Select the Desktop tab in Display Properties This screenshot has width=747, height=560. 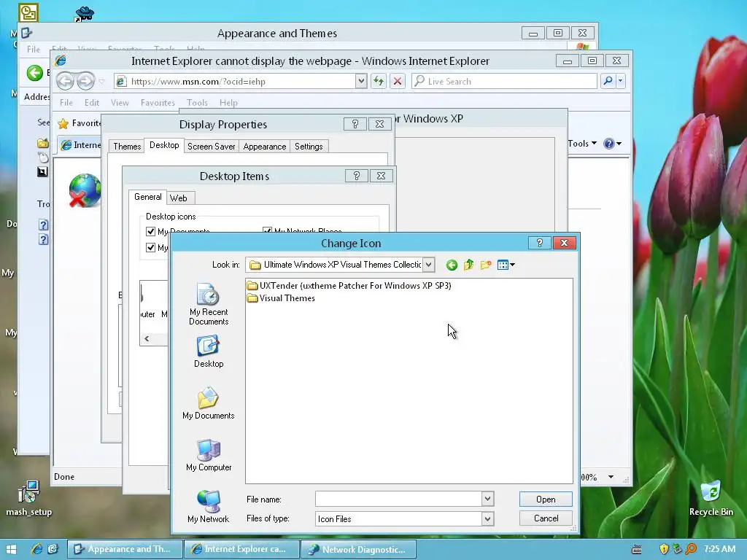[164, 145]
